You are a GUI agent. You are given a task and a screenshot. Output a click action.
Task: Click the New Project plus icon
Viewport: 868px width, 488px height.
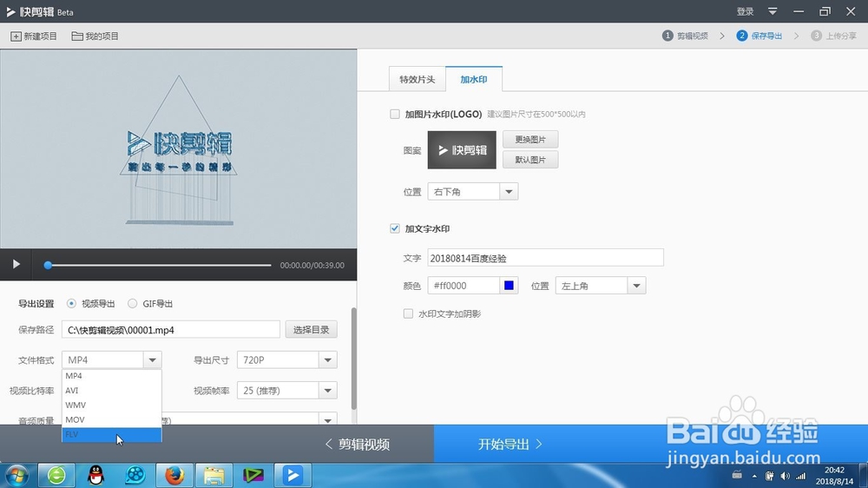point(16,36)
